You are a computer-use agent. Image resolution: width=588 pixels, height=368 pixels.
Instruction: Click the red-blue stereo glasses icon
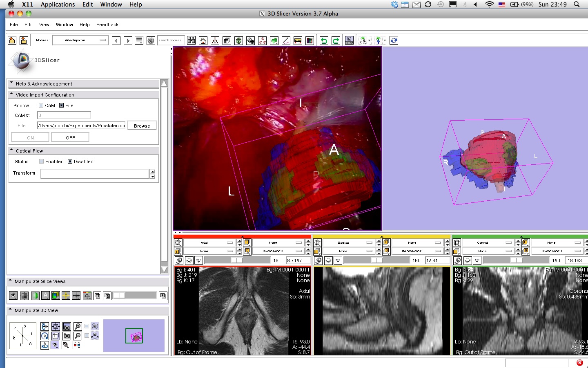(x=77, y=345)
